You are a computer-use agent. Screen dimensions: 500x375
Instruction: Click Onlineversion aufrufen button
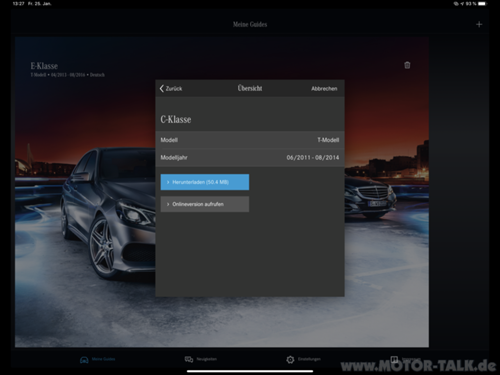tap(205, 204)
